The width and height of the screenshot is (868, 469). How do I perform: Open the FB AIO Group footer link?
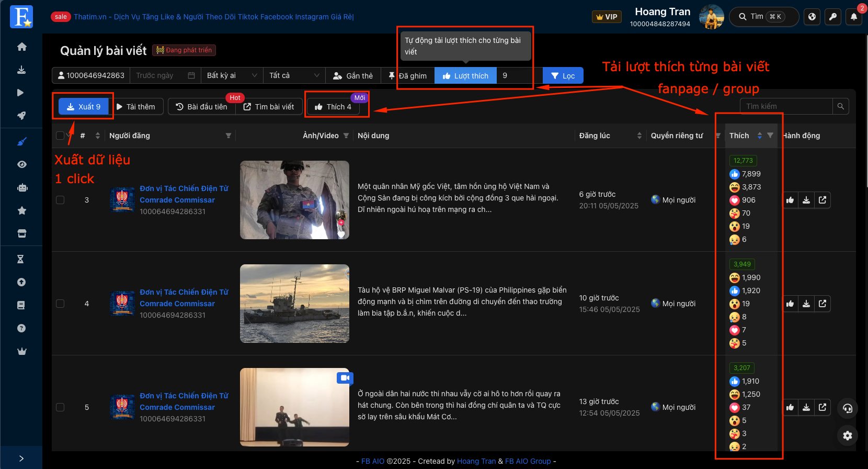pyautogui.click(x=528, y=461)
